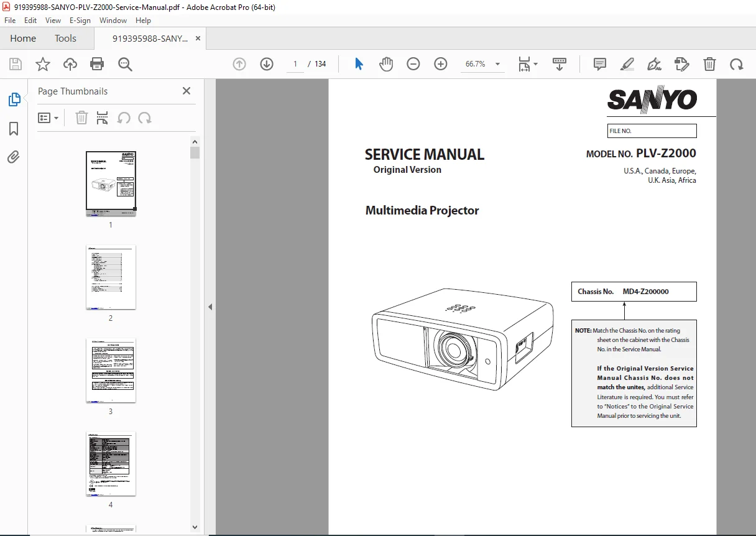Screen dimensions: 756x536
Task: Click the SERVICE MANUAL heading text
Action: [x=425, y=154]
